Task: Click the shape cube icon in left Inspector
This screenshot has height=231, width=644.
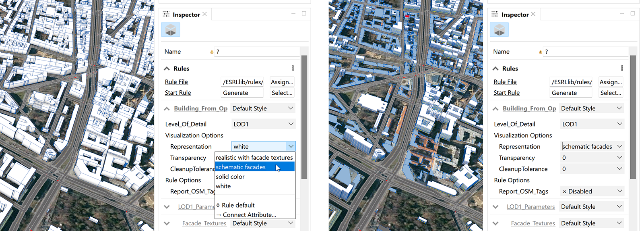Action: pyautogui.click(x=171, y=30)
